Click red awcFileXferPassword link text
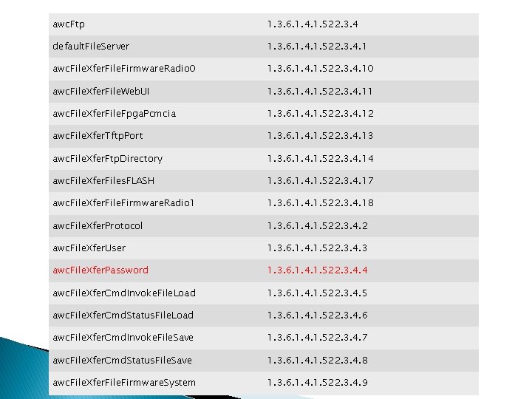The width and height of the screenshot is (532, 399). coord(100,270)
